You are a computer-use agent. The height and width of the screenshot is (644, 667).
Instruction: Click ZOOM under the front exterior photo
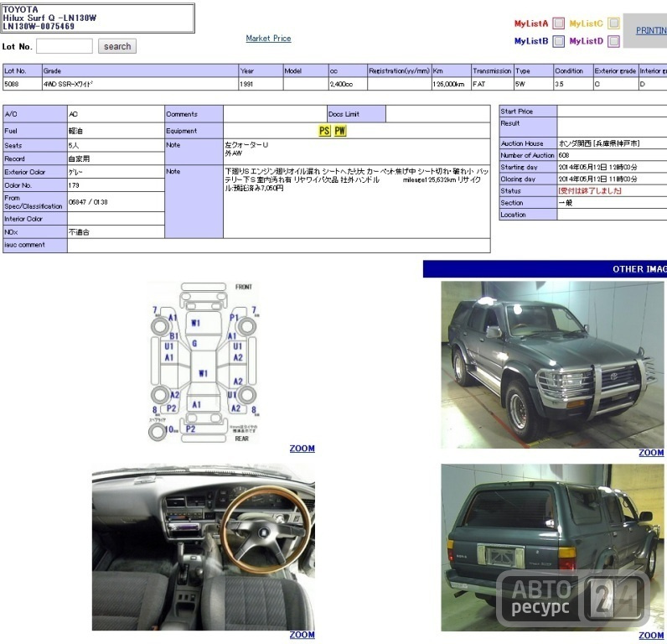(x=651, y=453)
